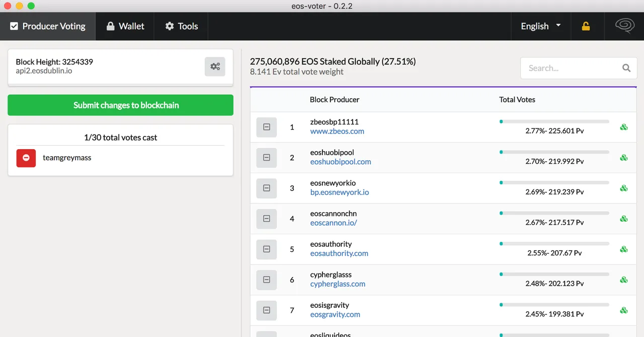This screenshot has width=644, height=337.
Task: Click the Block Height: 3254339 text
Action: (54, 62)
